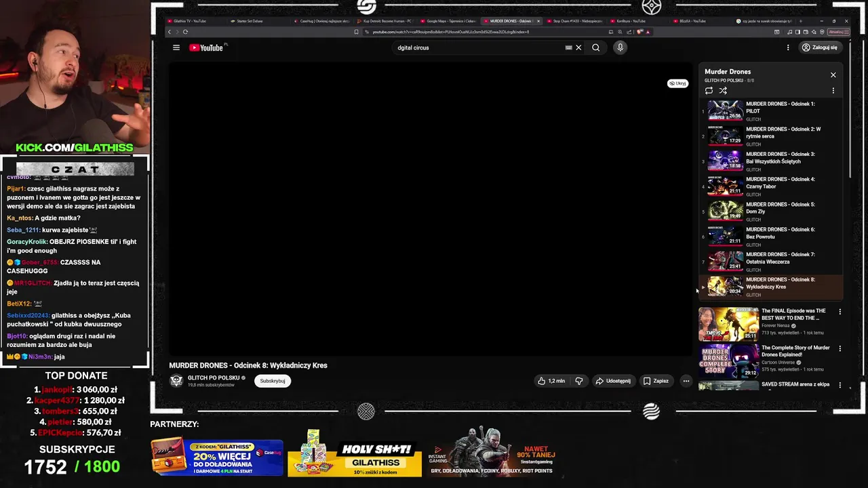Switch to the Stop Cham #1433 tab
This screenshot has height=488, width=868.
point(575,21)
